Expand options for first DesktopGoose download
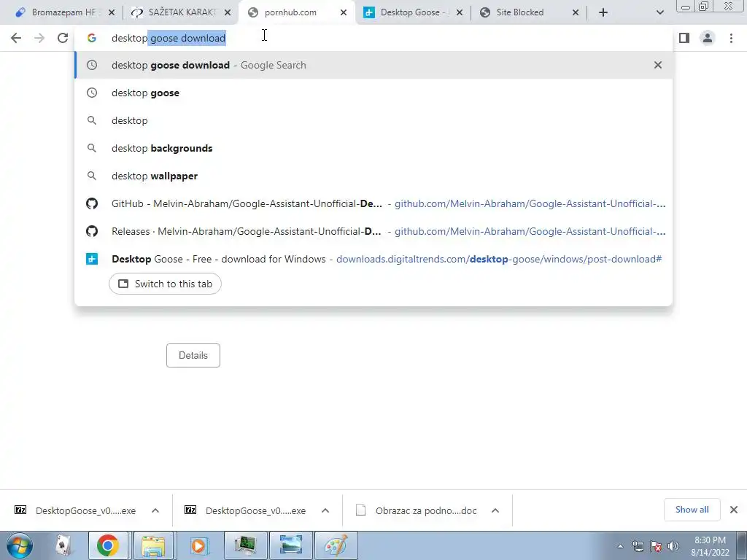 [155, 510]
